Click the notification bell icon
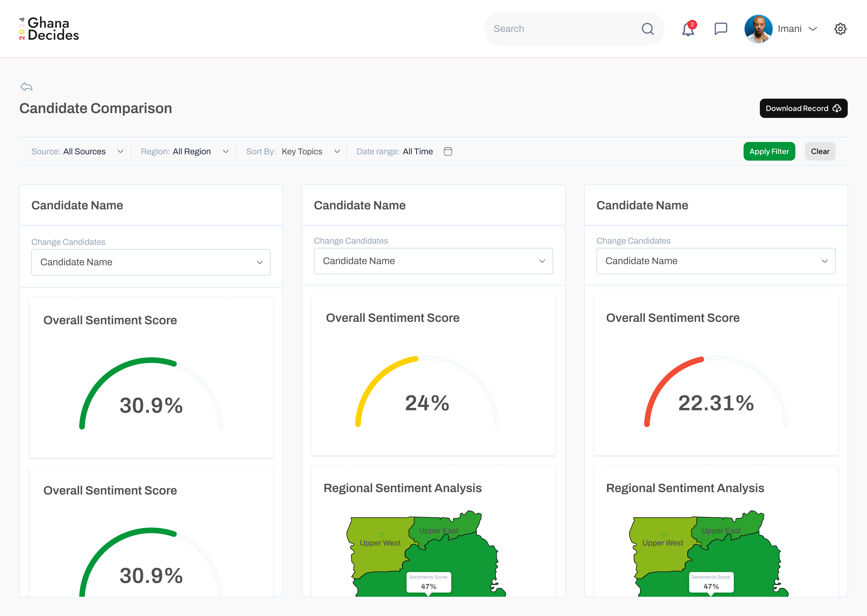This screenshot has width=867, height=616. pyautogui.click(x=688, y=29)
